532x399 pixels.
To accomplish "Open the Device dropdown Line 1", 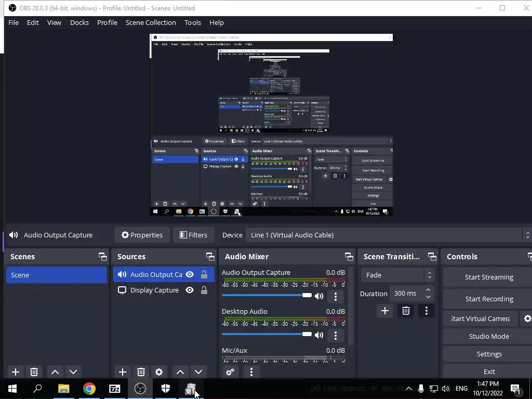I will [388, 235].
